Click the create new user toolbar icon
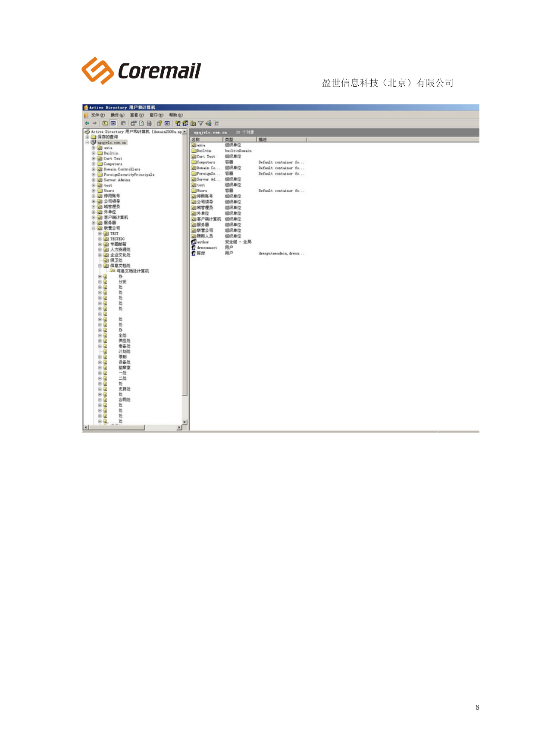The height and width of the screenshot is (756, 535). click(x=178, y=123)
